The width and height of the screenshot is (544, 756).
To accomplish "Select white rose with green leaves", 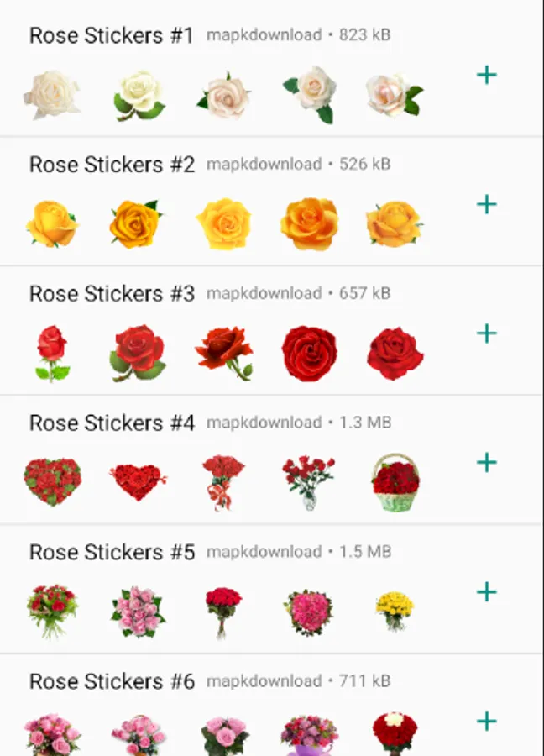I will [139, 95].
